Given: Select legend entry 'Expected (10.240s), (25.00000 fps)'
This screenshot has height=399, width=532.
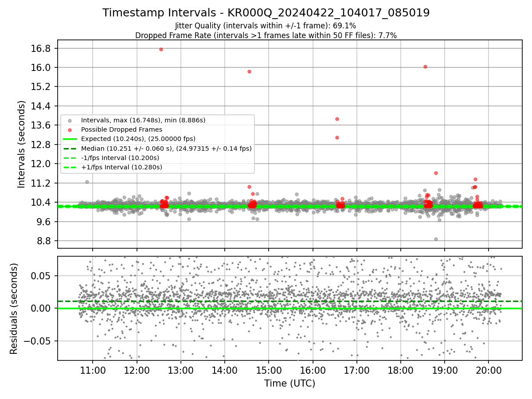Looking at the screenshot, I should (138, 139).
